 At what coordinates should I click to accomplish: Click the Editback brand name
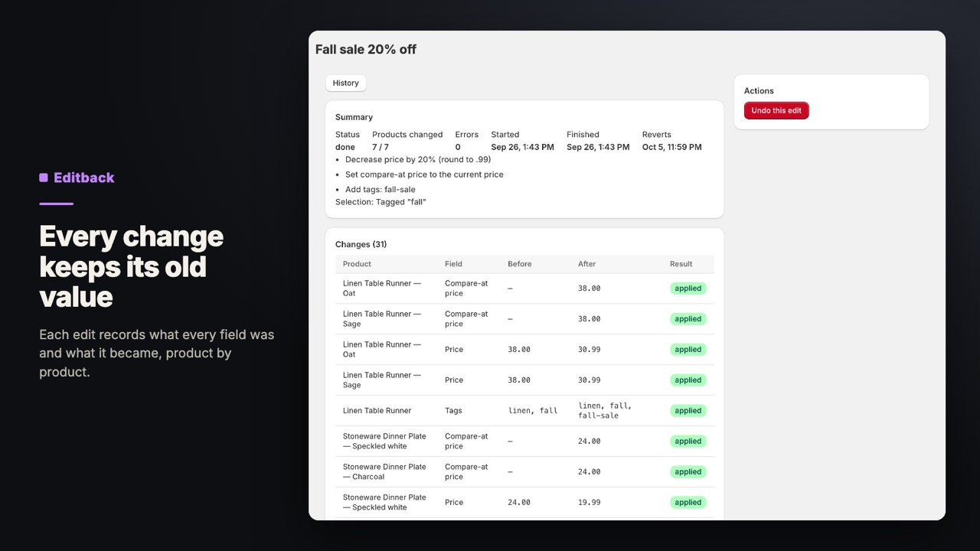point(83,178)
